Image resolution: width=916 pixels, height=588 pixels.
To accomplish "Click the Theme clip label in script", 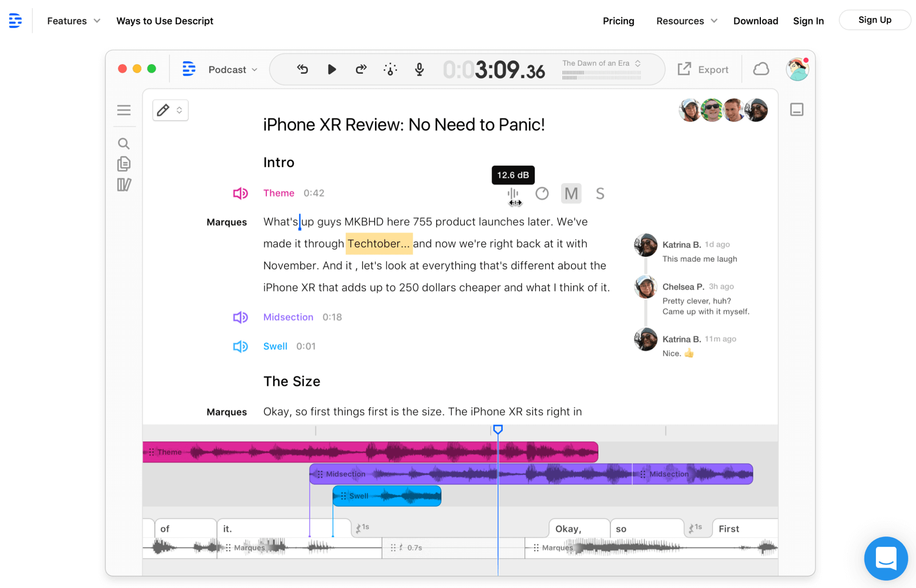I will (x=279, y=194).
